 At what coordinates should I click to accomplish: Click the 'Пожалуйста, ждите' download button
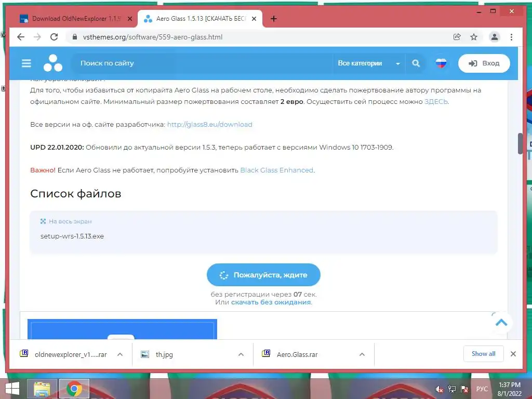click(x=263, y=275)
